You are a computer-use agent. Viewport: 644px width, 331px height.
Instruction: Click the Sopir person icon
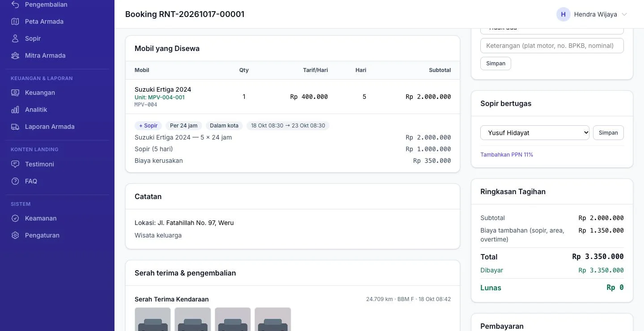(x=15, y=38)
